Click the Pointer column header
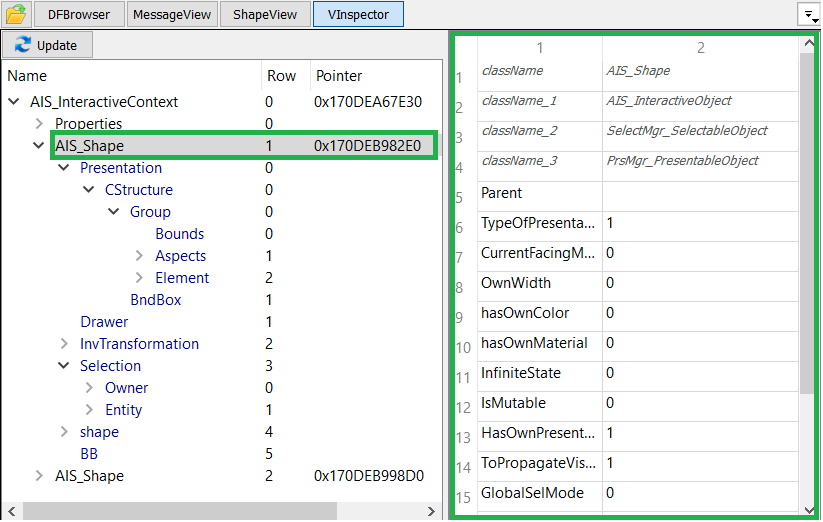Screen dimensions: 823x522 click(339, 76)
